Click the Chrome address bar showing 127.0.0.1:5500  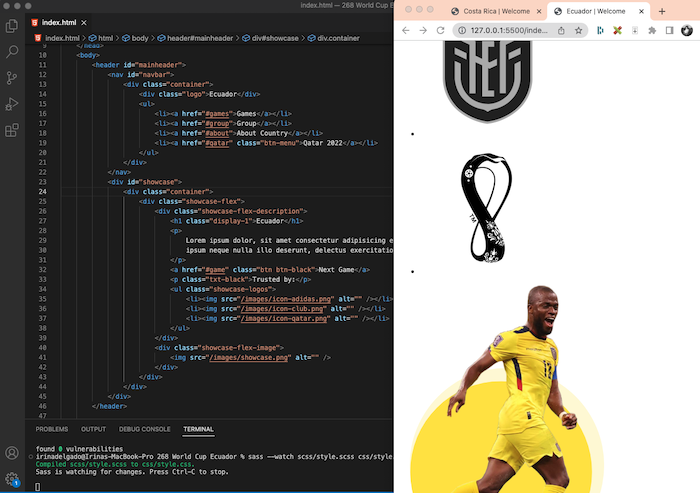(508, 30)
